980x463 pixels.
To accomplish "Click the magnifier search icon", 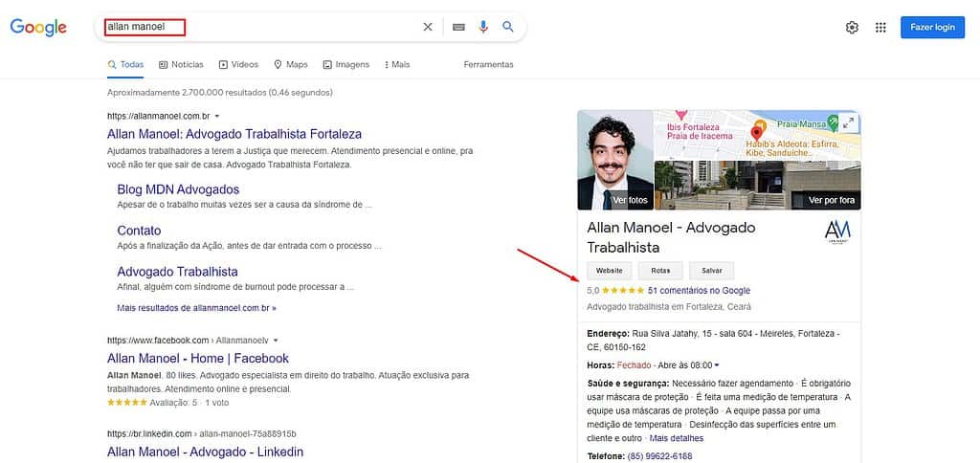I will [x=508, y=27].
